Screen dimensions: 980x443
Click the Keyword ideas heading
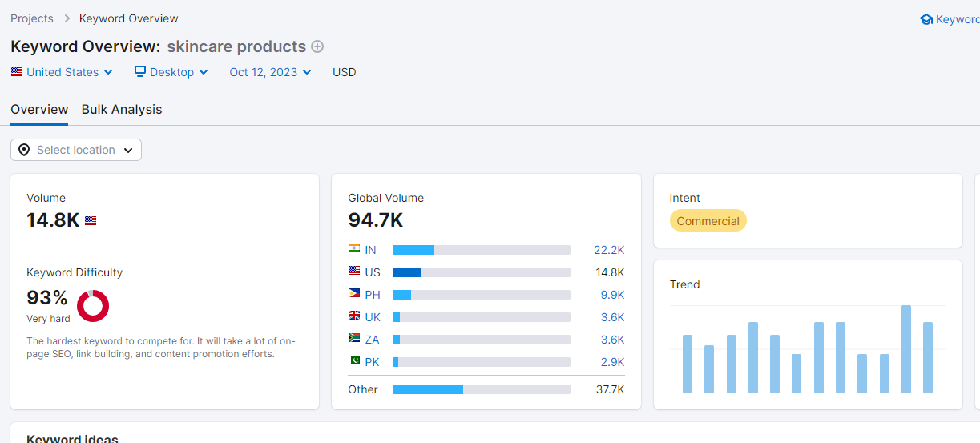pos(72,438)
